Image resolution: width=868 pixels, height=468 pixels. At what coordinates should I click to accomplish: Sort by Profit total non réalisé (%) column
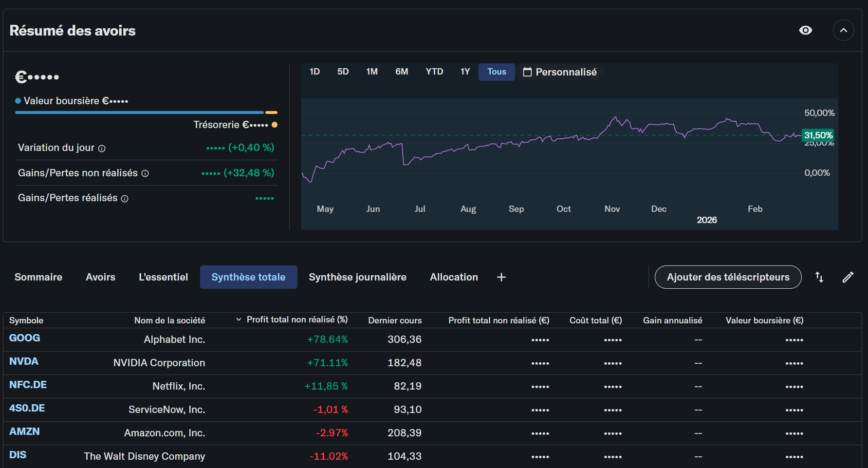(296, 319)
